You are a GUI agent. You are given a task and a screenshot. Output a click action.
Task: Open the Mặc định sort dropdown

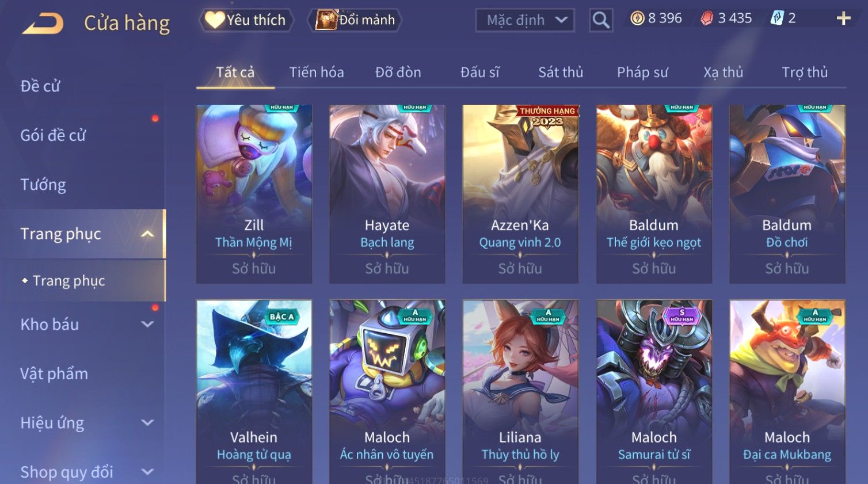(x=525, y=20)
